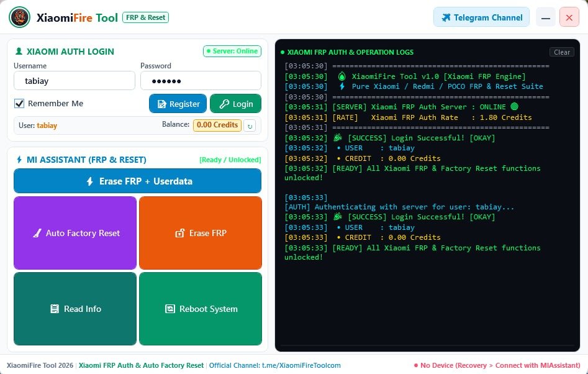
Task: Click the Server: Online status badge
Action: coord(232,51)
